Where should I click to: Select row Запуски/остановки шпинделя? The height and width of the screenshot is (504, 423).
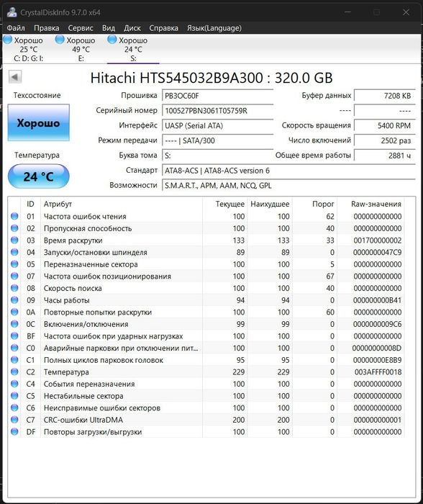click(206, 252)
